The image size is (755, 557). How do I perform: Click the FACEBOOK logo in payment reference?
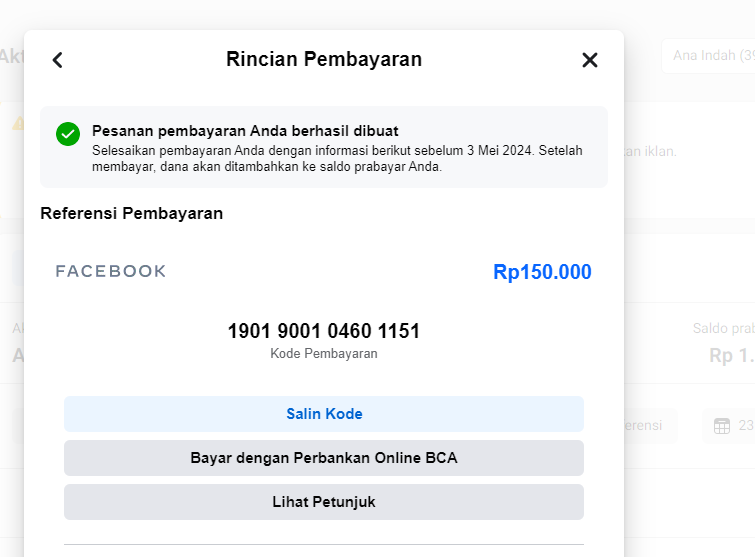point(111,271)
